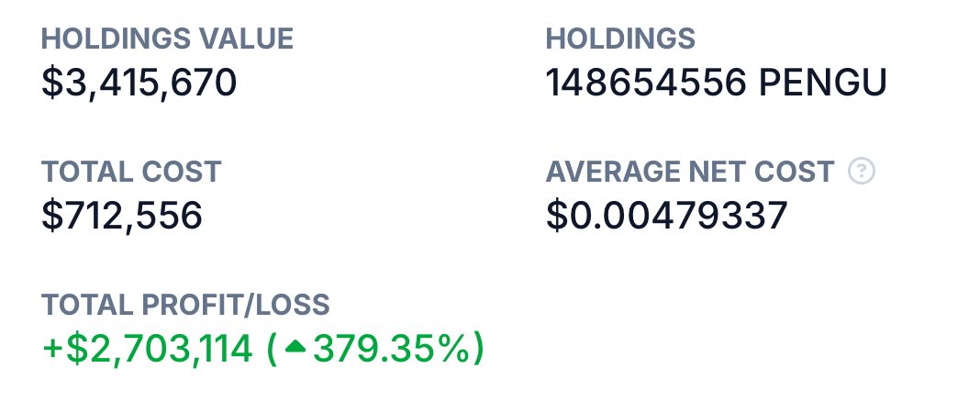Click the Total Cost heading
The height and width of the screenshot is (402, 980).
pos(132,172)
